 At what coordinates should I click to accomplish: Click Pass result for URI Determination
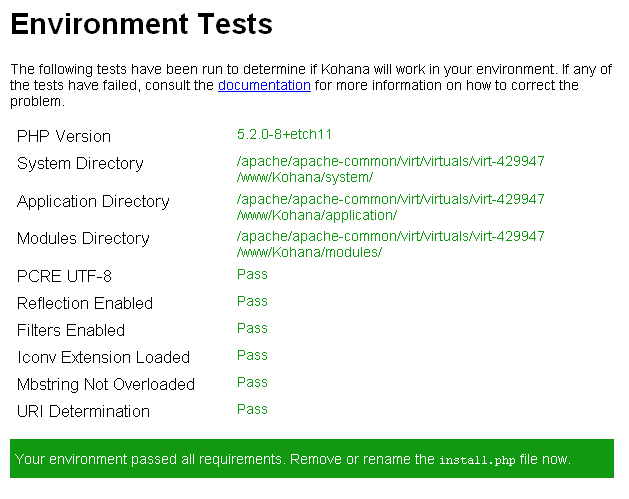pos(252,410)
